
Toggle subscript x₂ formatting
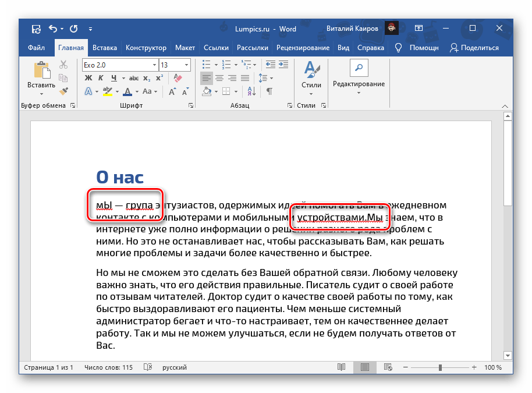click(147, 78)
